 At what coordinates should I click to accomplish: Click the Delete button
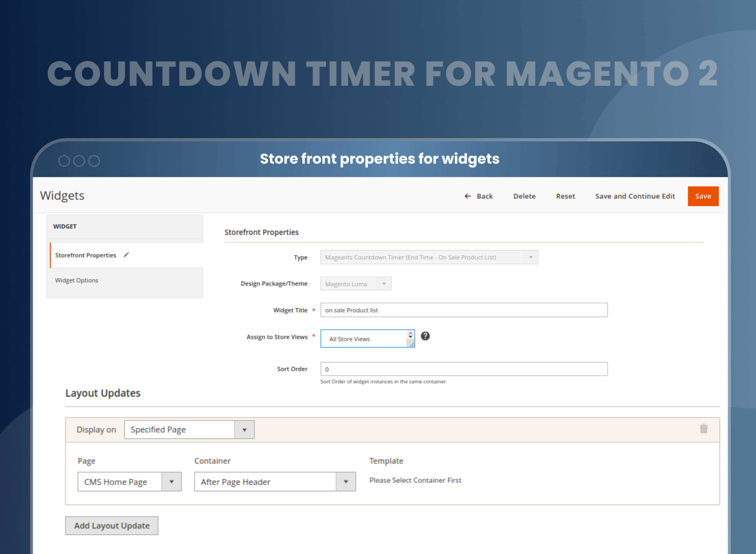tap(524, 196)
